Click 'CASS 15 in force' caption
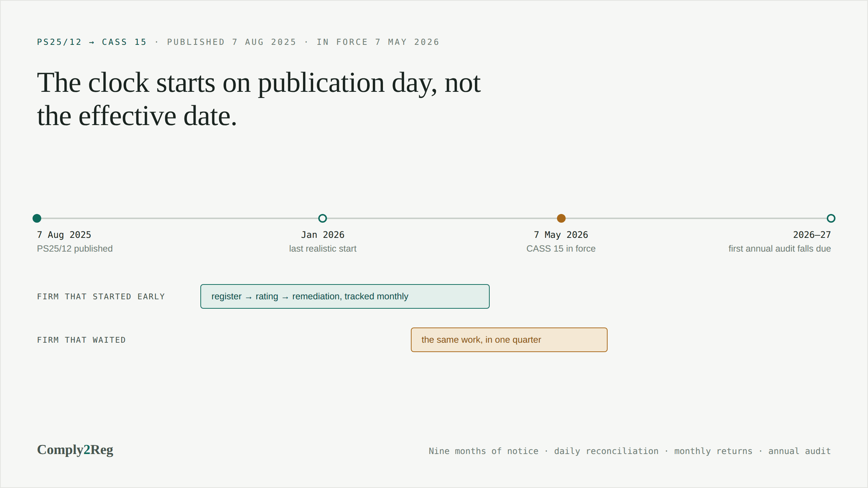 [x=561, y=249]
